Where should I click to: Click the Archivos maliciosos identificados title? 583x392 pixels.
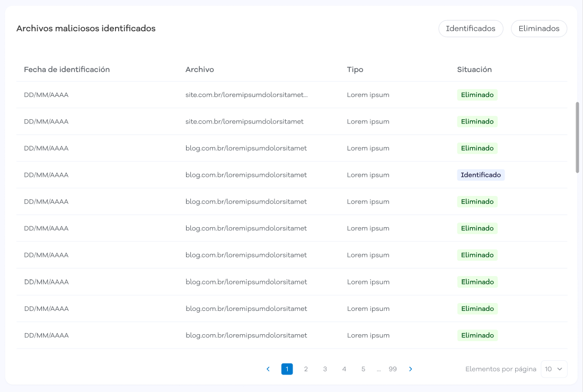pyautogui.click(x=86, y=29)
